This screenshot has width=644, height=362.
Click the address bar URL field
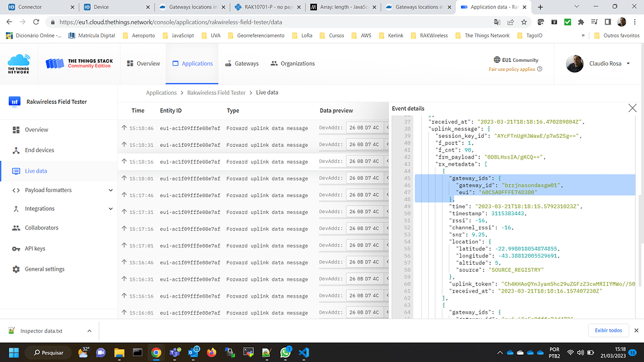271,22
